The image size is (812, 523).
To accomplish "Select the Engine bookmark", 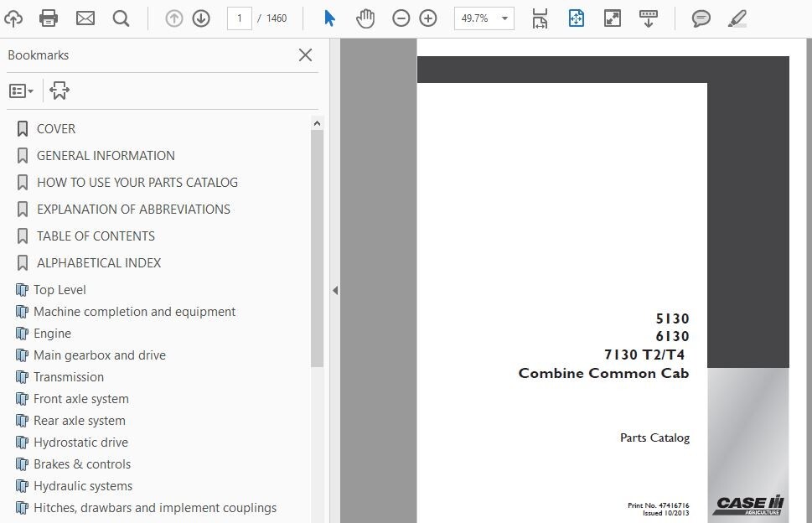I will click(52, 334).
